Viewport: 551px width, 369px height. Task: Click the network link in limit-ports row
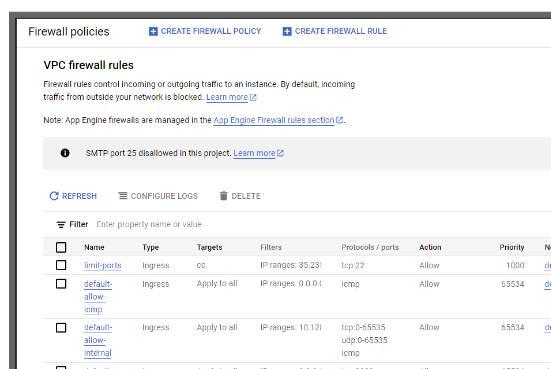pyautogui.click(x=548, y=265)
